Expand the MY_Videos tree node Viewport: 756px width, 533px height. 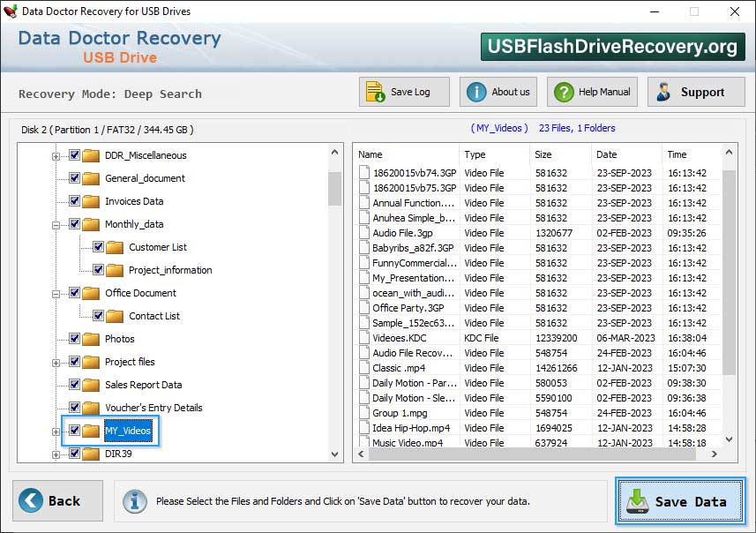pyautogui.click(x=56, y=432)
